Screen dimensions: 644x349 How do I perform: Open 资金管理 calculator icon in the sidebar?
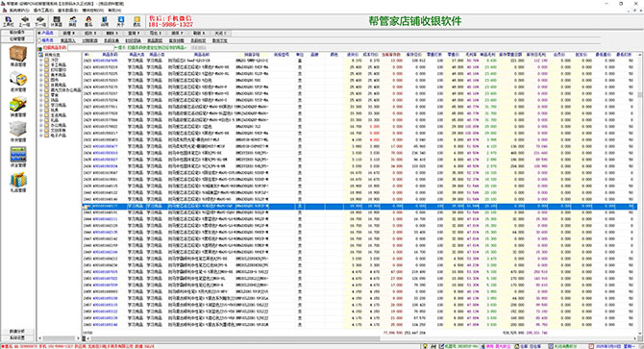point(18,157)
